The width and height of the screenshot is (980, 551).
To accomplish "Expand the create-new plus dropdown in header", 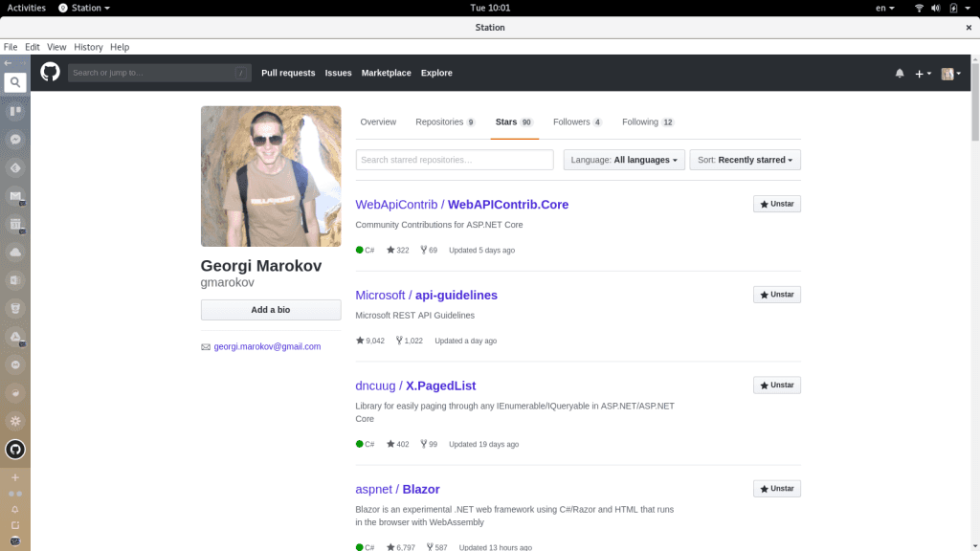I will point(923,74).
